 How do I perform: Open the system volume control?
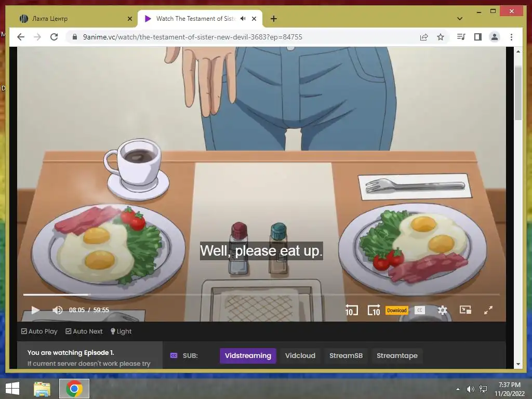[470, 389]
